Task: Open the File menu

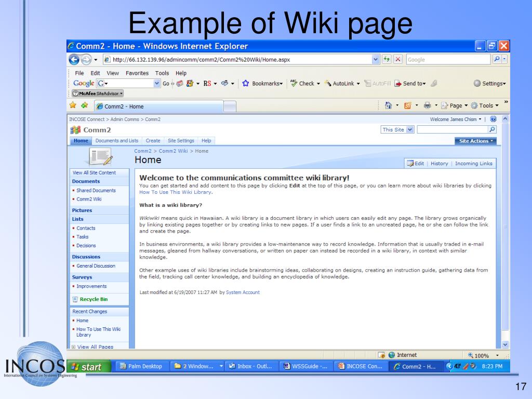Action: tap(79, 73)
